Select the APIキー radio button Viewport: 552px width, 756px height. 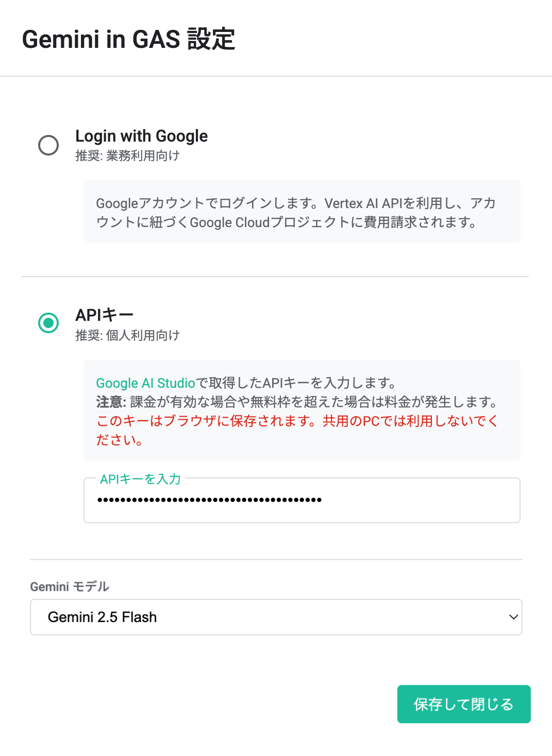pos(48,323)
